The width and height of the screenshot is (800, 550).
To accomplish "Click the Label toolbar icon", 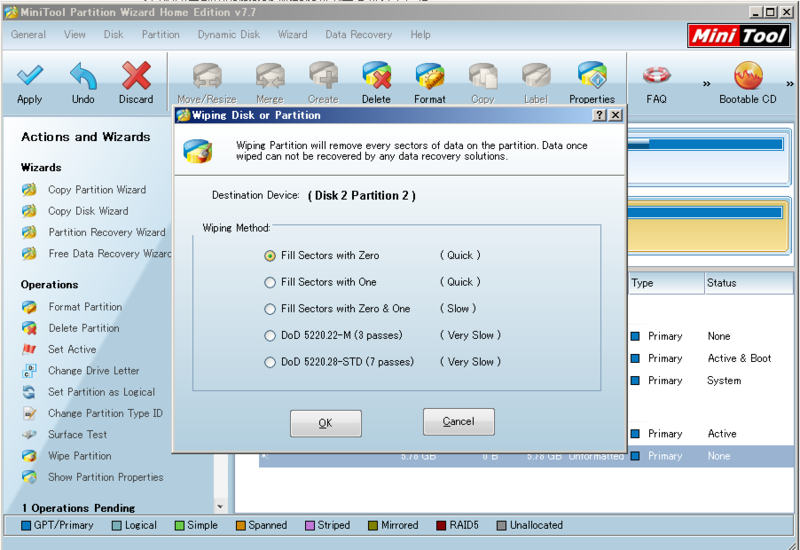I will coord(536,76).
